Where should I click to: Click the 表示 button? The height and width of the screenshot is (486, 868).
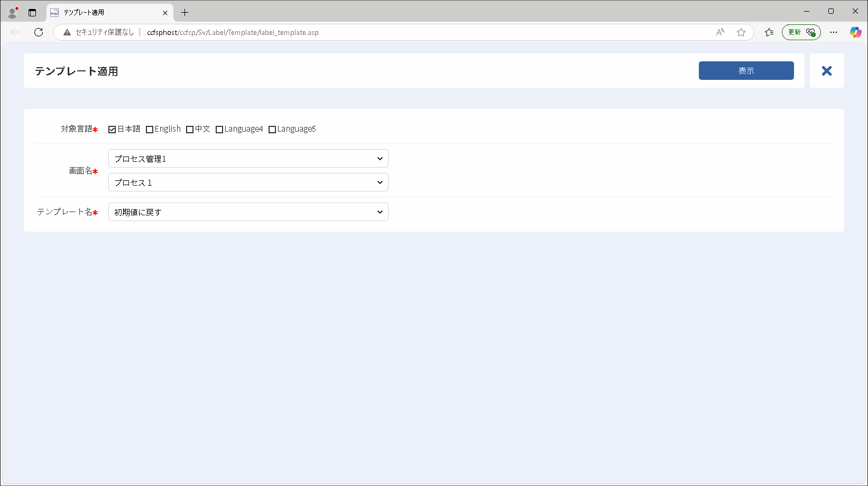746,71
